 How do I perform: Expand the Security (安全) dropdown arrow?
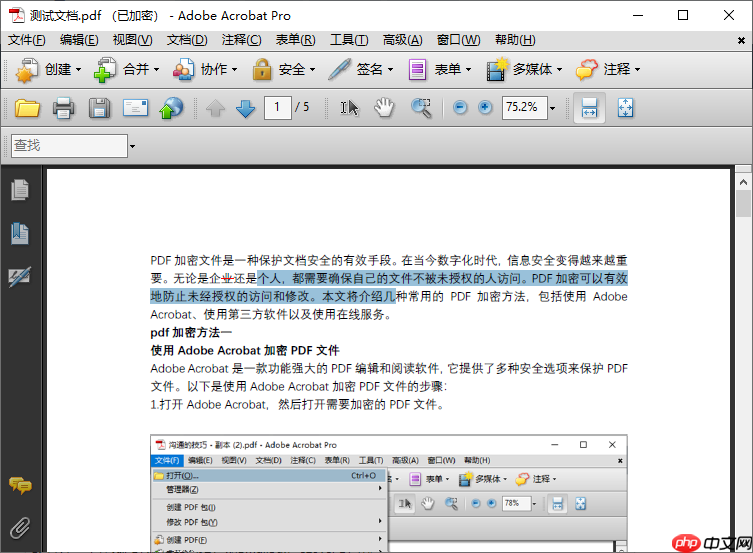(x=313, y=70)
